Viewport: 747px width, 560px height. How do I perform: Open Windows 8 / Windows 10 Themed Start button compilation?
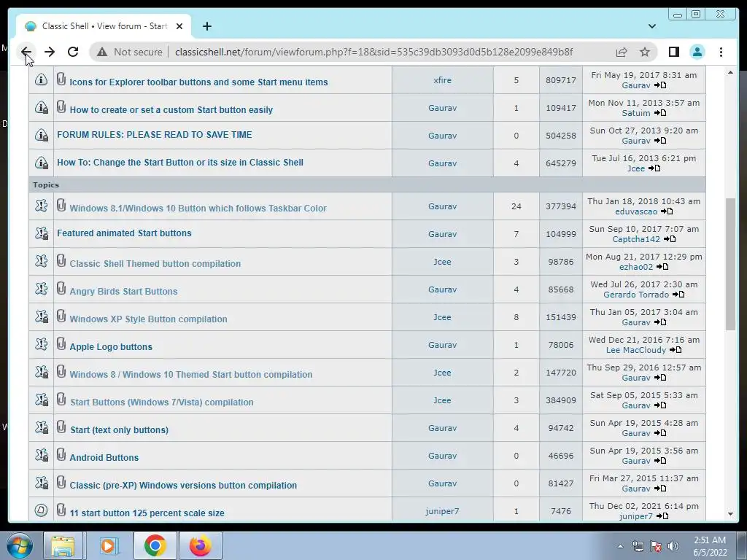coord(191,374)
